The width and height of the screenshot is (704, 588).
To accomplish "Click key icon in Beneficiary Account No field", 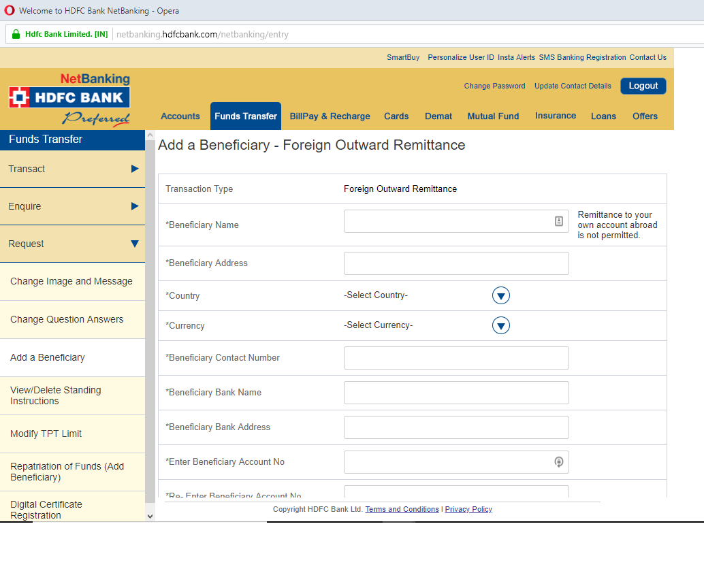I will pyautogui.click(x=559, y=462).
